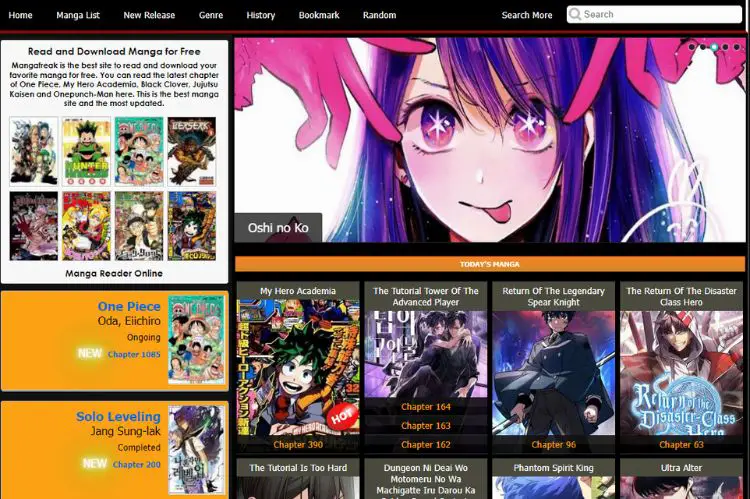This screenshot has width=750, height=499.
Task: Select the last carousel dot on the banner
Action: pos(737,47)
